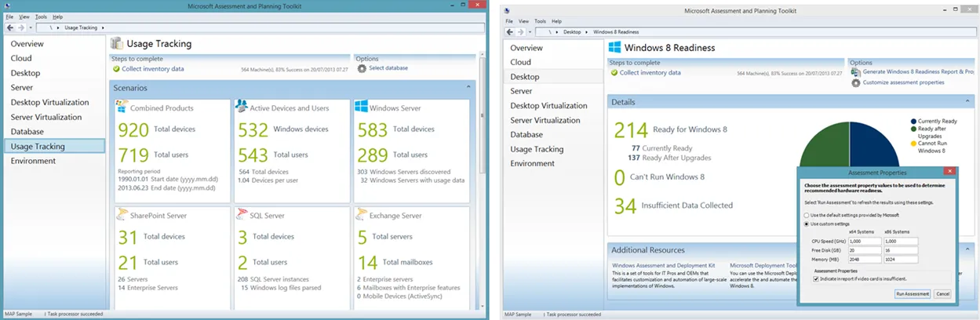Click the Select database link
The image size is (980, 320).
(x=388, y=68)
